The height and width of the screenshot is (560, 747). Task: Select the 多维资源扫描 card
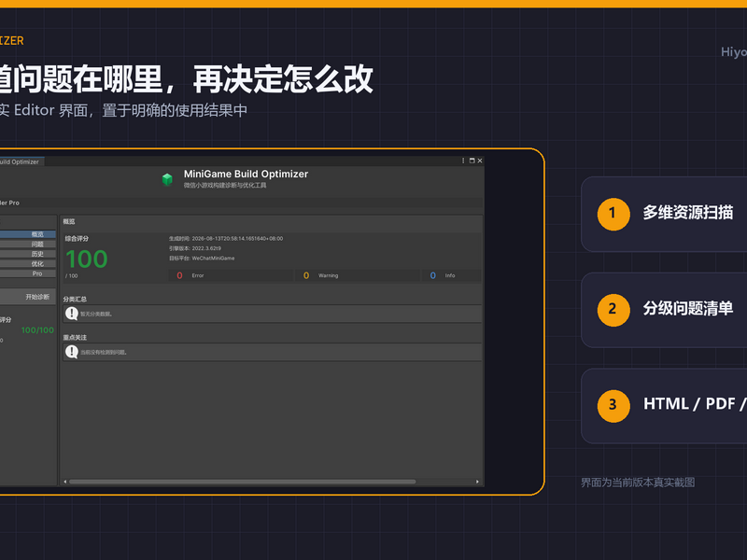(x=664, y=215)
